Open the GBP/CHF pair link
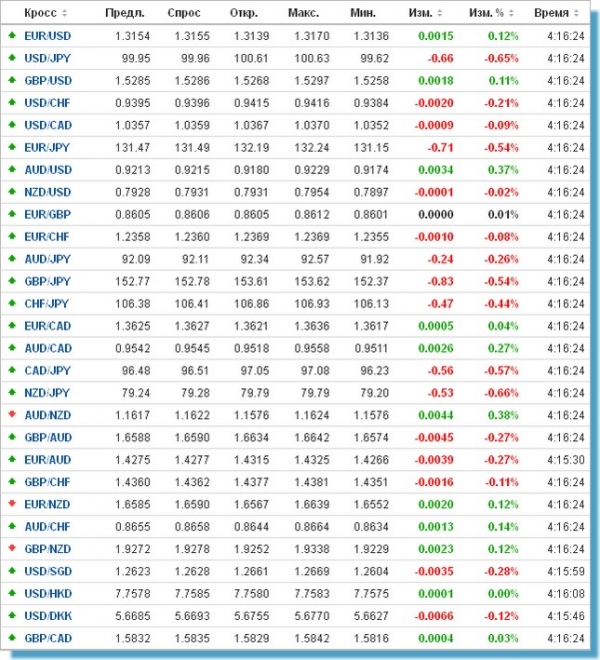Viewport: 600px width, 660px height. click(47, 482)
